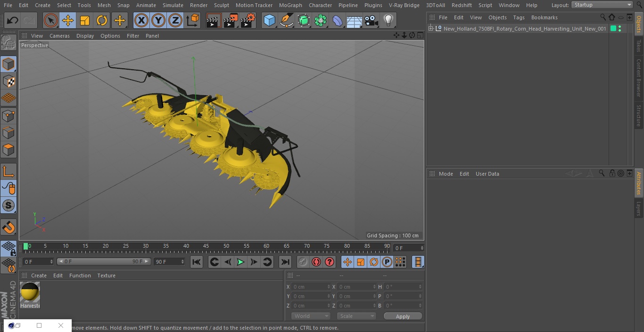Screen dimensions: 644x332
Task: Select the Live Selection tool
Action: pyautogui.click(x=50, y=20)
